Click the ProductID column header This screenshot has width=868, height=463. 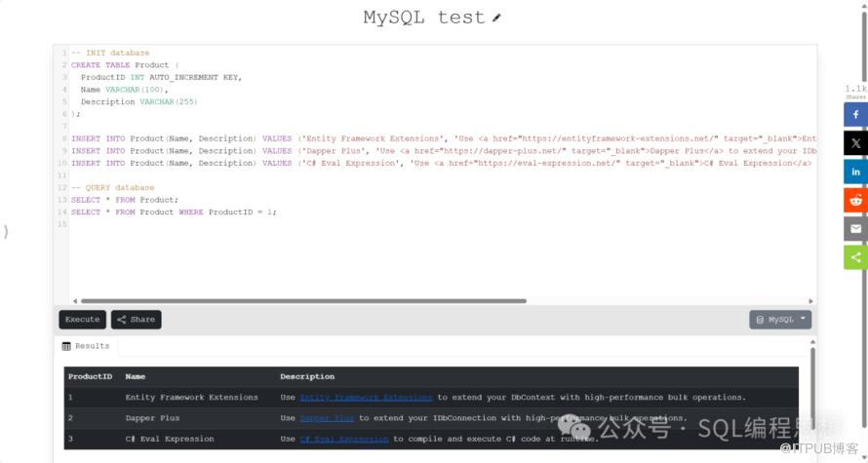pyautogui.click(x=91, y=376)
